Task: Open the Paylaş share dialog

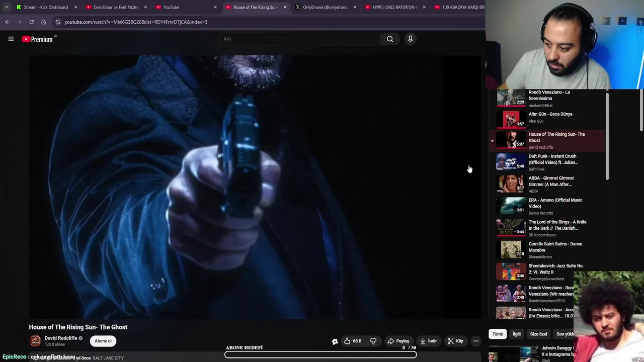Action: click(x=398, y=341)
